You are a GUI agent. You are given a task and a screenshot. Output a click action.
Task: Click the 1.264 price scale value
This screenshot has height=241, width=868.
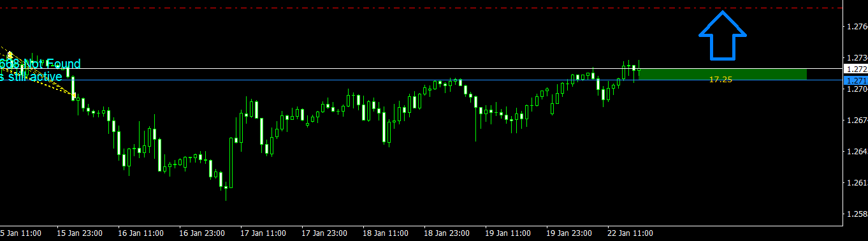(856, 152)
